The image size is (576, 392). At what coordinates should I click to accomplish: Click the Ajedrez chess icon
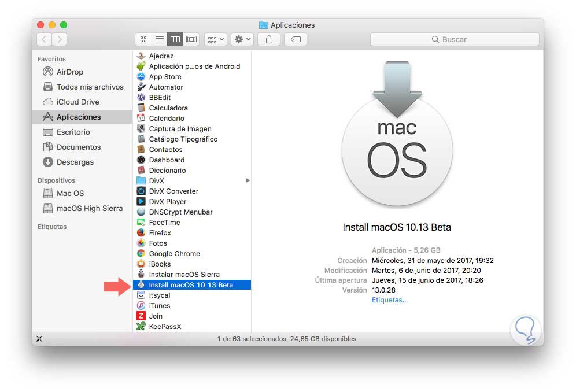click(x=141, y=56)
